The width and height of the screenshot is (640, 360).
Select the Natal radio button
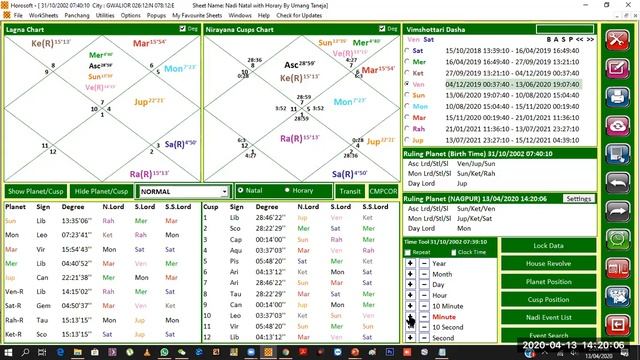tap(240, 190)
